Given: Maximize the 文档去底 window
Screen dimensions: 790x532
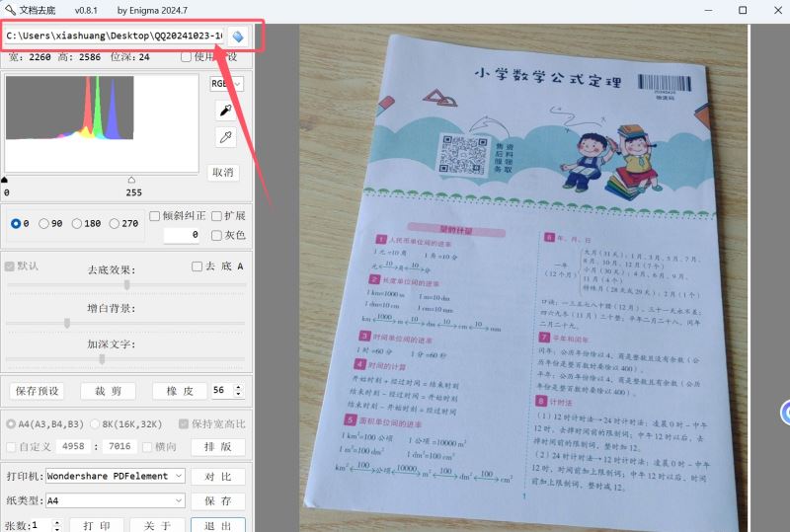Looking at the screenshot, I should (743, 10).
